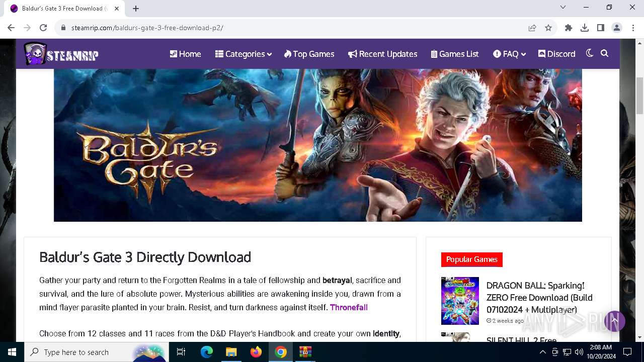Image resolution: width=644 pixels, height=362 pixels.
Task: Click the Popular Games label
Action: [x=472, y=259]
